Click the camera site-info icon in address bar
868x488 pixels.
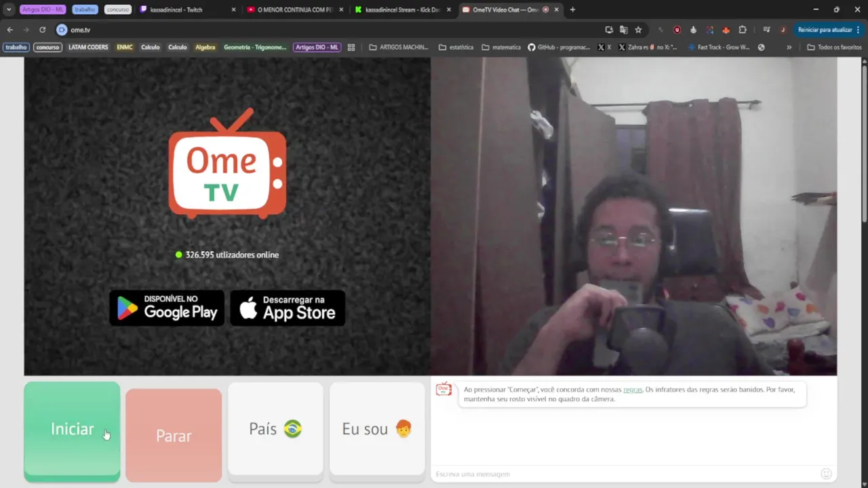pos(62,30)
